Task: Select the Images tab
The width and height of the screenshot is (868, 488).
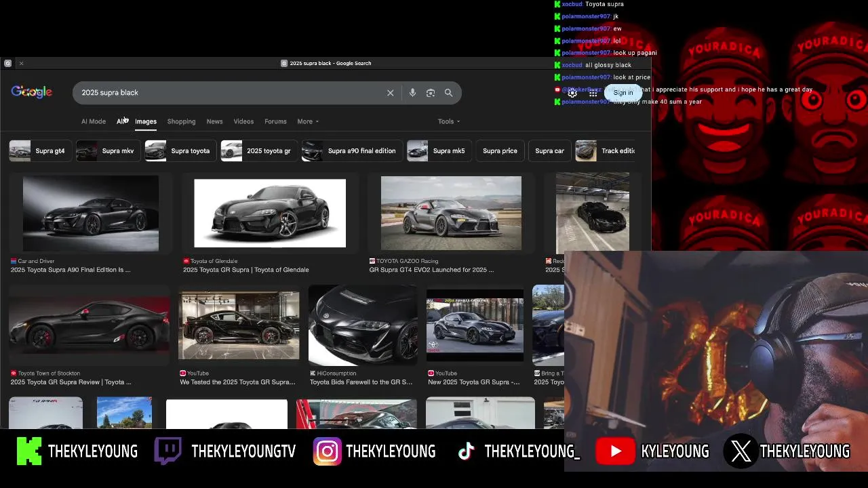Action: pyautogui.click(x=146, y=121)
